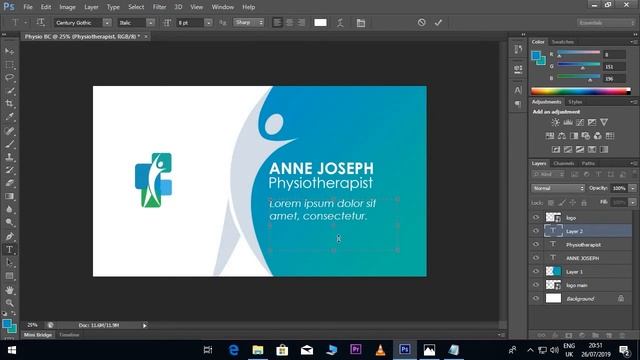Open the anti-aliasing dropdown Sharp

tap(249, 22)
